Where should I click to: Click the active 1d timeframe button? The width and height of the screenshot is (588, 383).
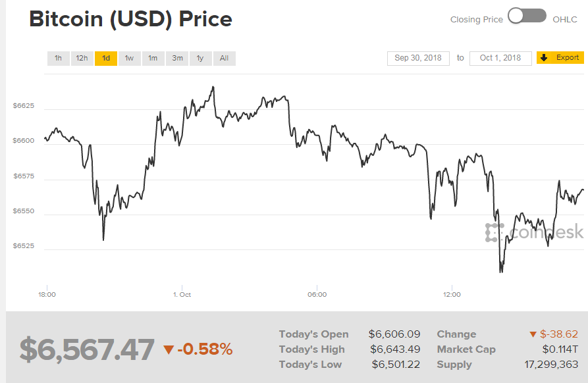105,58
